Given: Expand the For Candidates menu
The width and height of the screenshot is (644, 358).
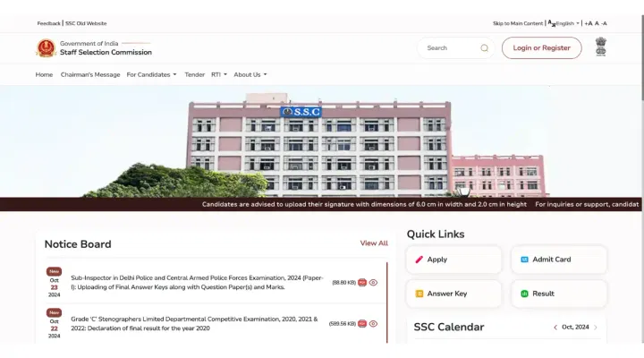Looking at the screenshot, I should click(x=151, y=74).
